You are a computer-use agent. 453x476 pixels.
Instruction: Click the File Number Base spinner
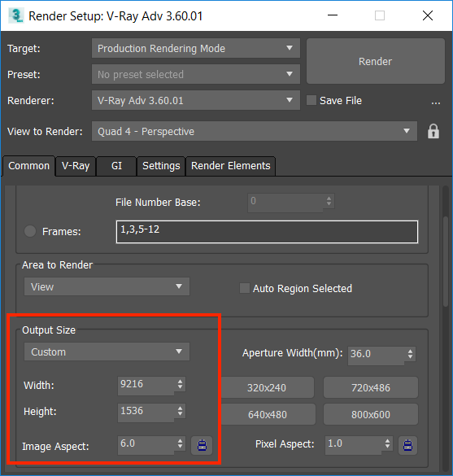click(x=329, y=201)
